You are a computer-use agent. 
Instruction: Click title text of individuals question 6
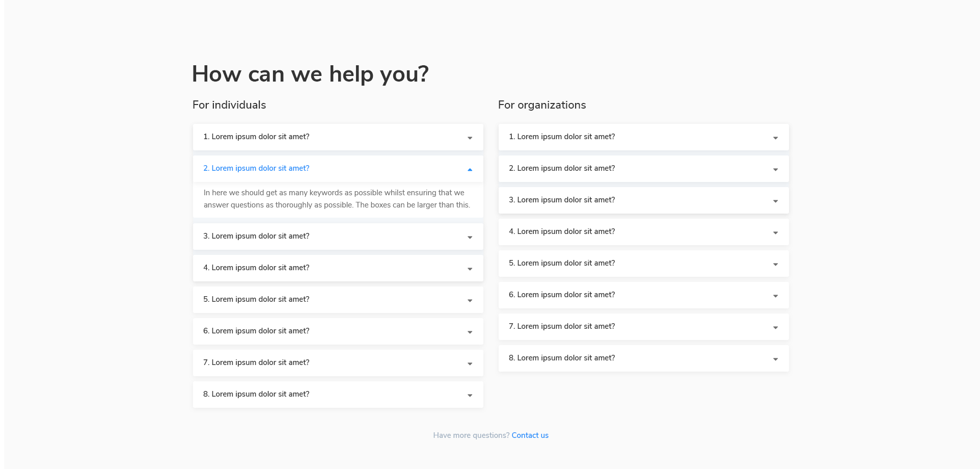point(256,331)
